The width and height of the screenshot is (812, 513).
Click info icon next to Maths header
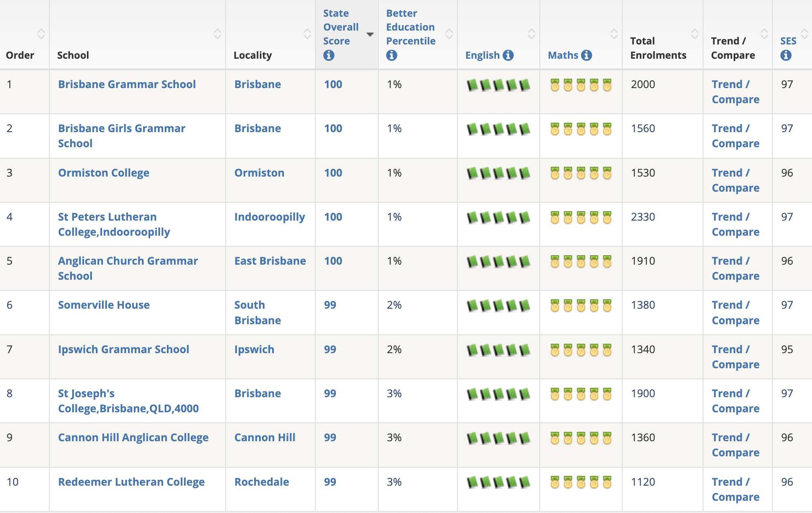coord(586,55)
